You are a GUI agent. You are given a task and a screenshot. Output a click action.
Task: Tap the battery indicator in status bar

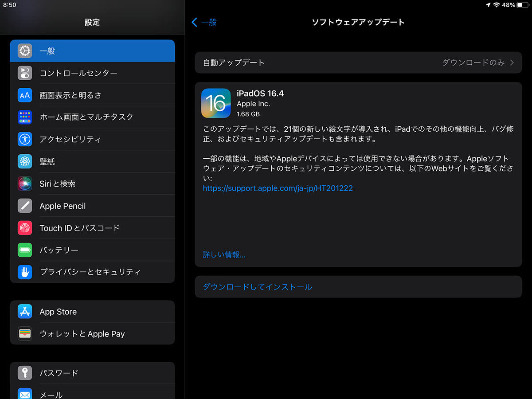(523, 5)
